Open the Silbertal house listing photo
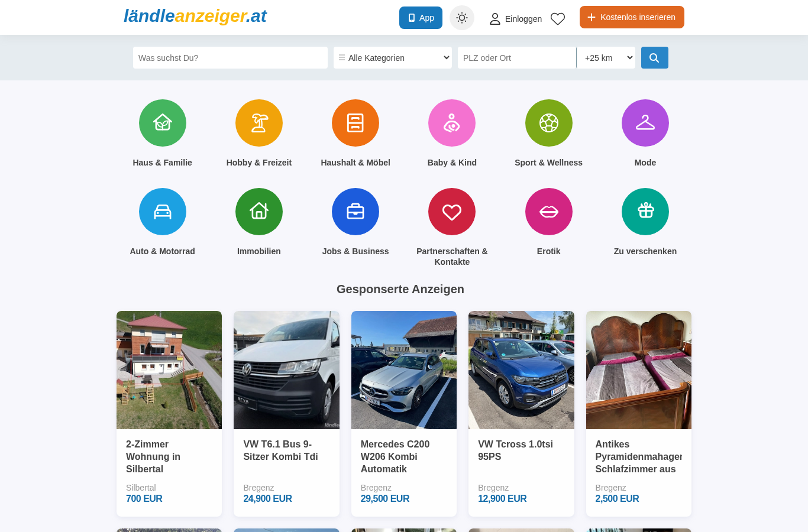The image size is (808, 532). pos(169,370)
